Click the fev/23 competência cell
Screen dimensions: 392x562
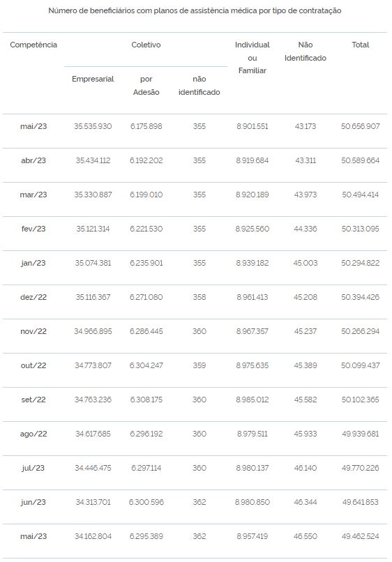[x=33, y=229]
